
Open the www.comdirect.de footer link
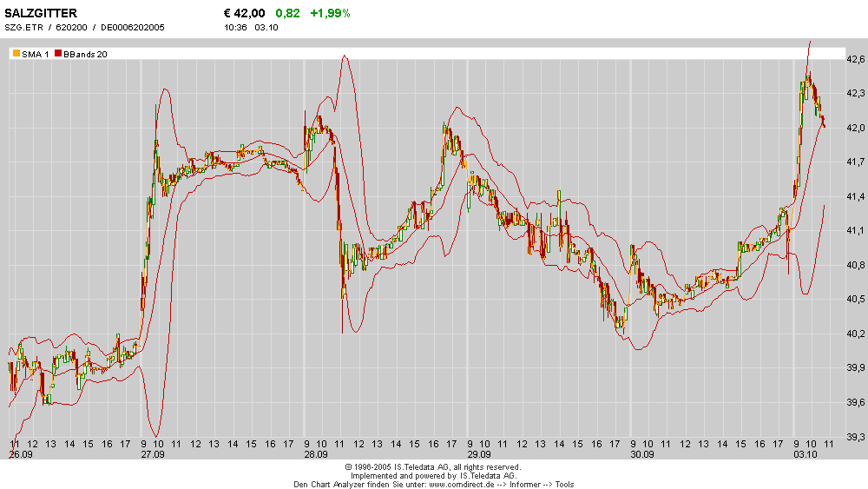(461, 485)
